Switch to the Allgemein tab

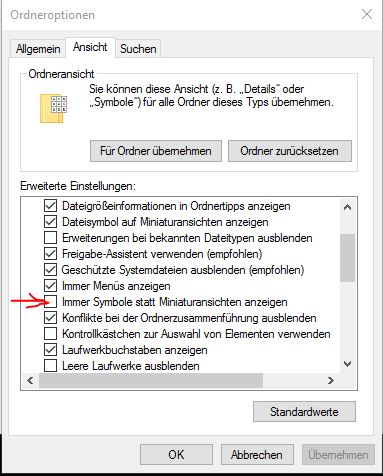pyautogui.click(x=38, y=49)
